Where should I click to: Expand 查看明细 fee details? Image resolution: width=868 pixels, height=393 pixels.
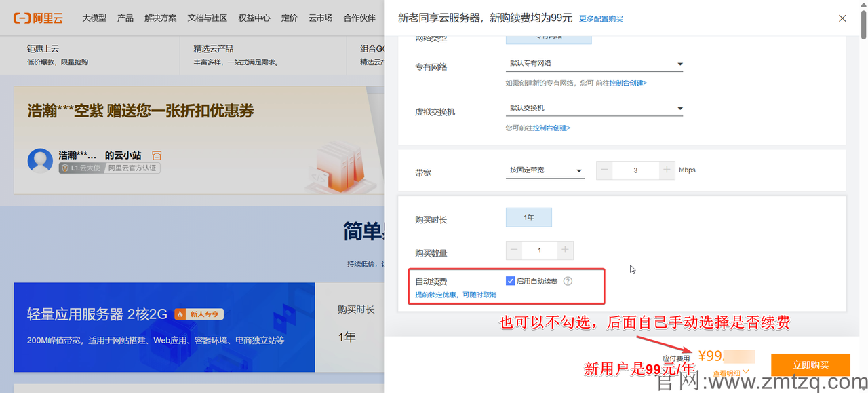[730, 373]
